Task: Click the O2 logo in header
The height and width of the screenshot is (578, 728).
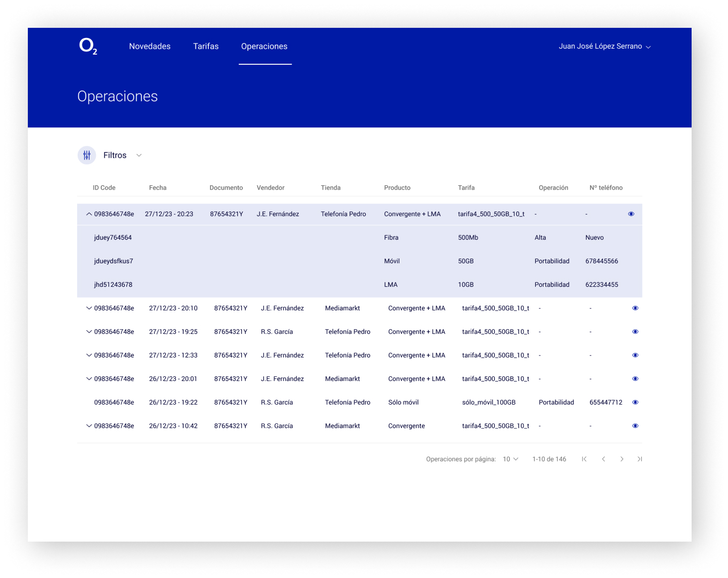Action: 88,47
